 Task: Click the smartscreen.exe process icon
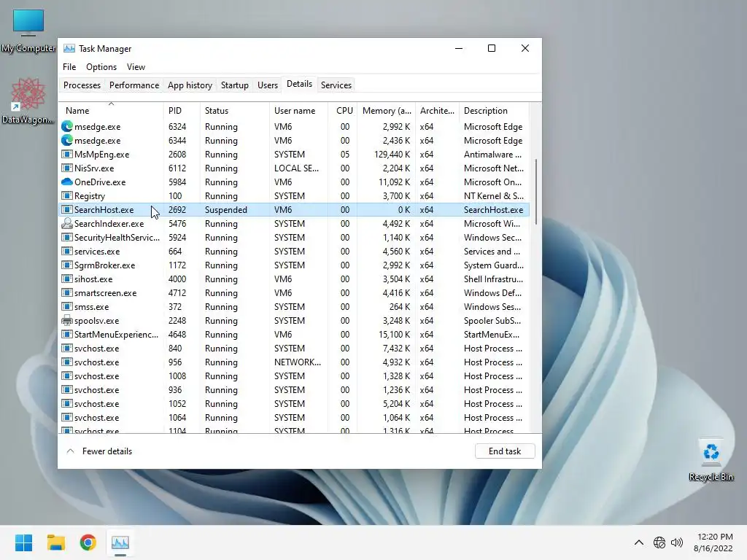(67, 292)
